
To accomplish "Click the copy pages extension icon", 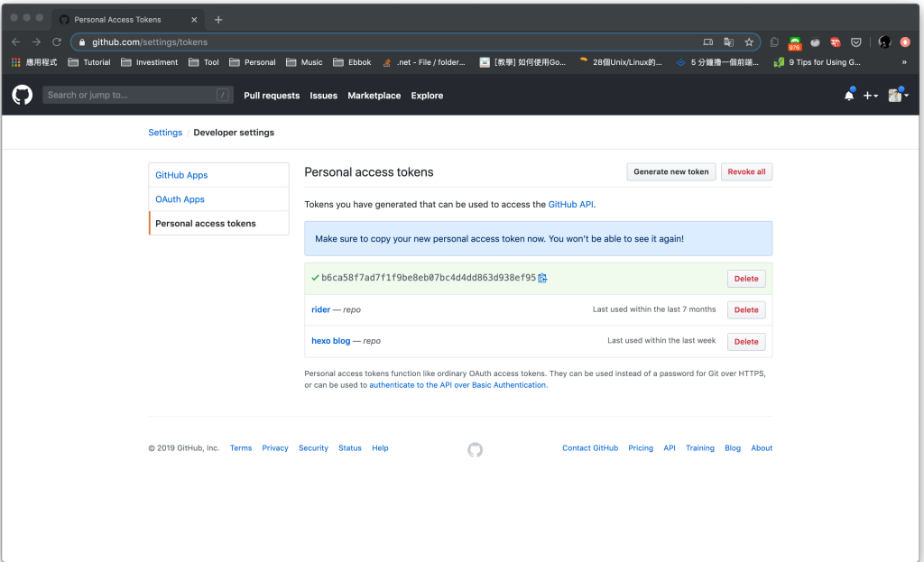I will pyautogui.click(x=774, y=41).
